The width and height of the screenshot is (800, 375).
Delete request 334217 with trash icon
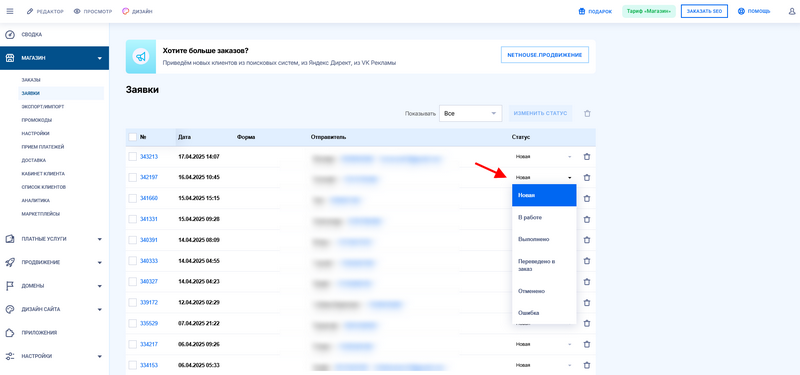pos(587,344)
